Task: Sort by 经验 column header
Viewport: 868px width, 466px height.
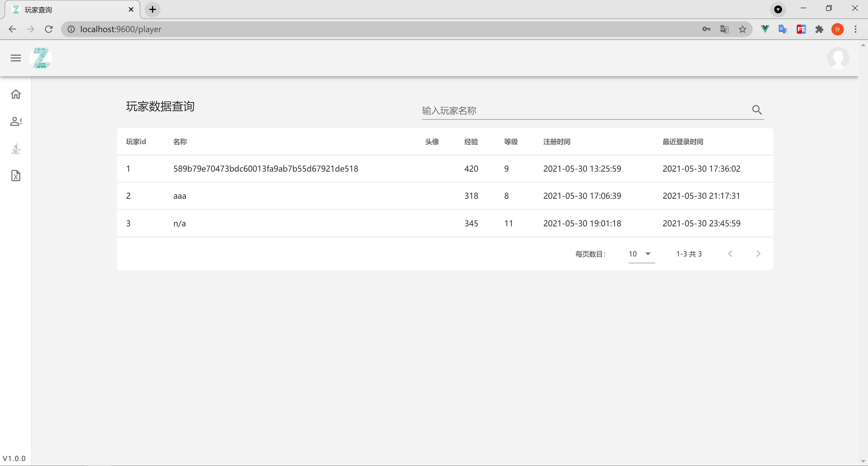Action: (x=471, y=142)
